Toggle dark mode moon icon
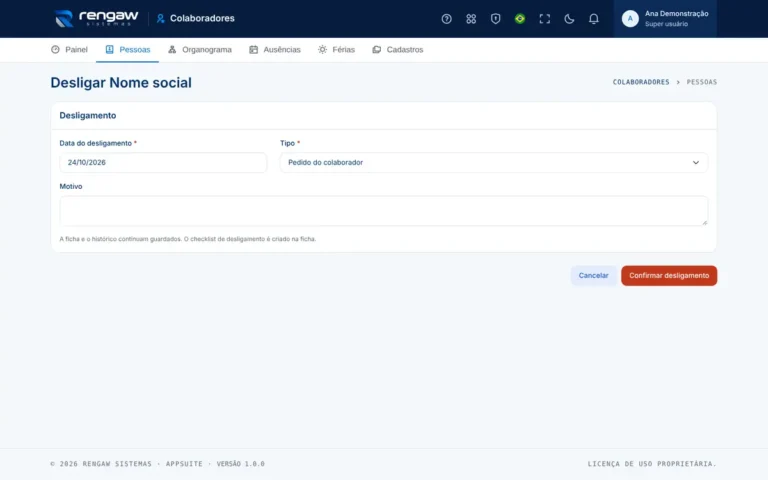The width and height of the screenshot is (768, 480). tap(569, 19)
